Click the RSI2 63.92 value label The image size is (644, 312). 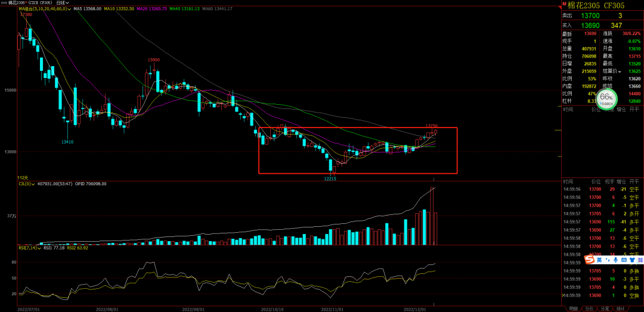tap(77, 248)
